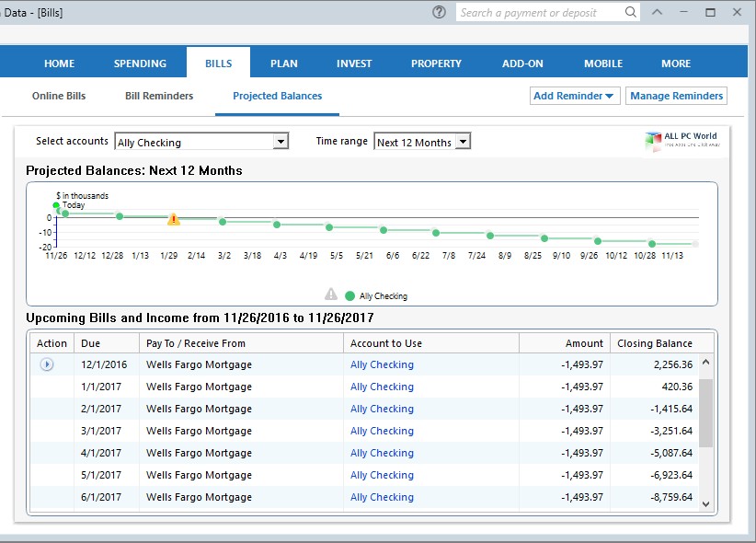Screen dimensions: 756x543
Task: Select the 1/1/2017 due date cell
Action: [101, 387]
